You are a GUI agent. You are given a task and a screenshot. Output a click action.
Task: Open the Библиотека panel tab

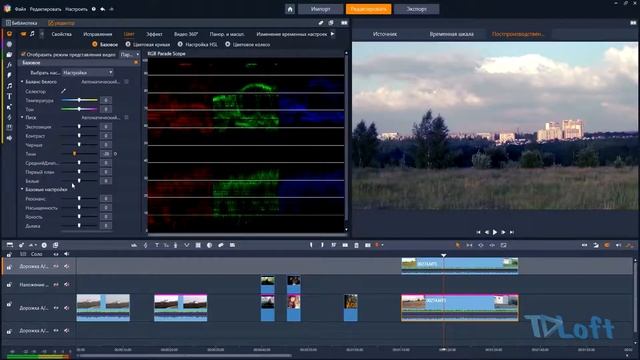pos(21,23)
